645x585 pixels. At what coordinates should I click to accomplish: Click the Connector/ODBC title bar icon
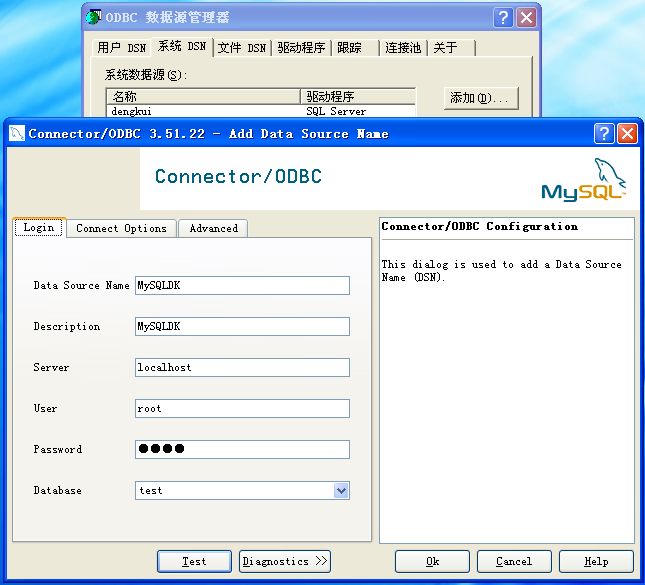click(x=17, y=133)
